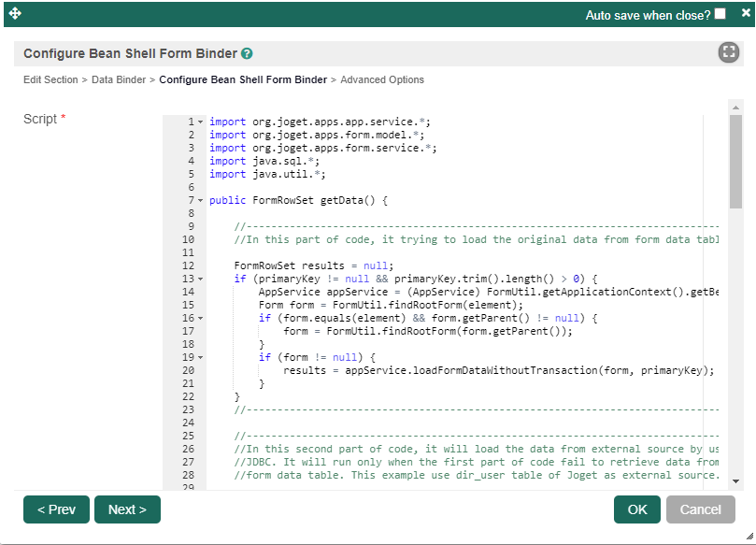
Task: Open the Advanced Options breadcrumb step
Action: (x=382, y=80)
